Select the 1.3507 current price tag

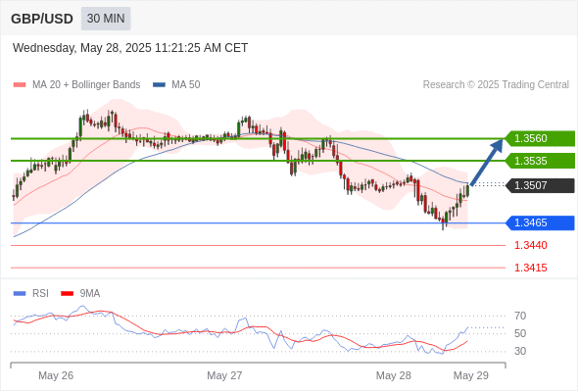[540, 185]
